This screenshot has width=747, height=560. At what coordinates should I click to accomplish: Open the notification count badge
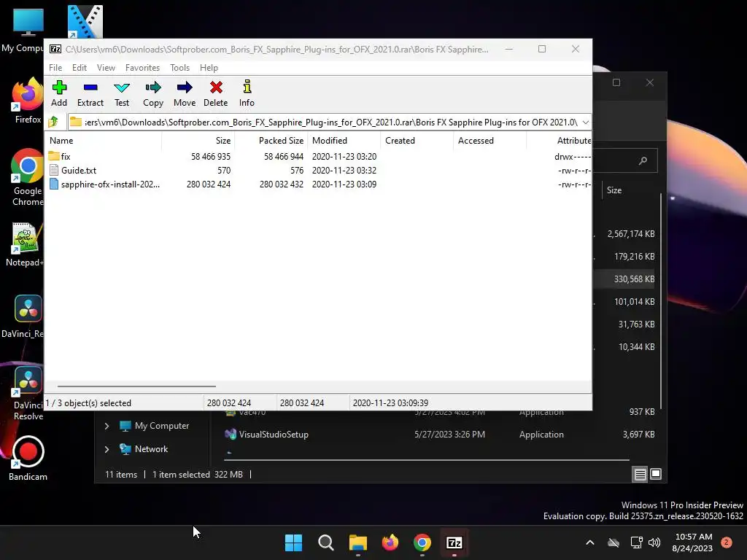pos(727,542)
